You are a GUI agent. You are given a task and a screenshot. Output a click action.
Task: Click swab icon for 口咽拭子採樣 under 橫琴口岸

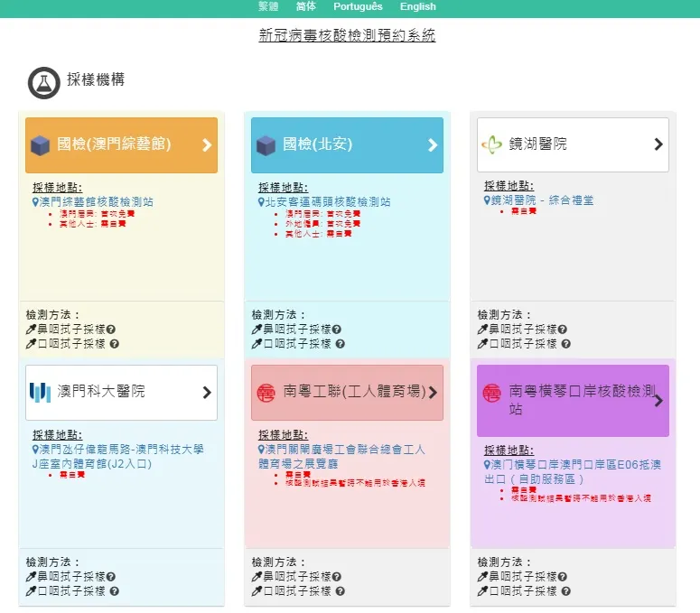(482, 591)
